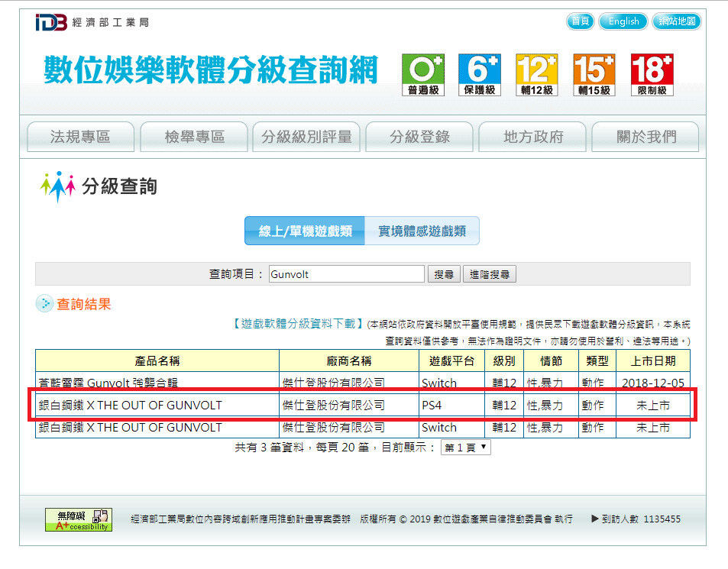Click the accessibility A+ badge
Viewport: 728px width, 569px height.
(x=79, y=520)
